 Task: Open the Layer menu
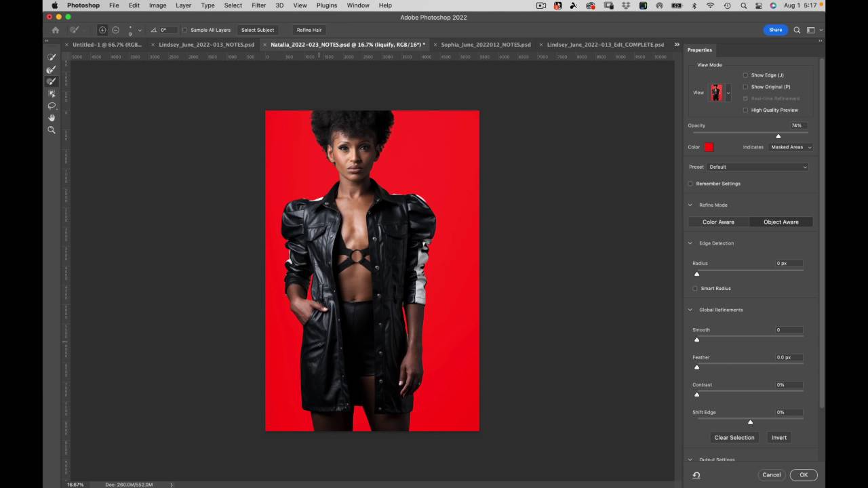pos(184,5)
